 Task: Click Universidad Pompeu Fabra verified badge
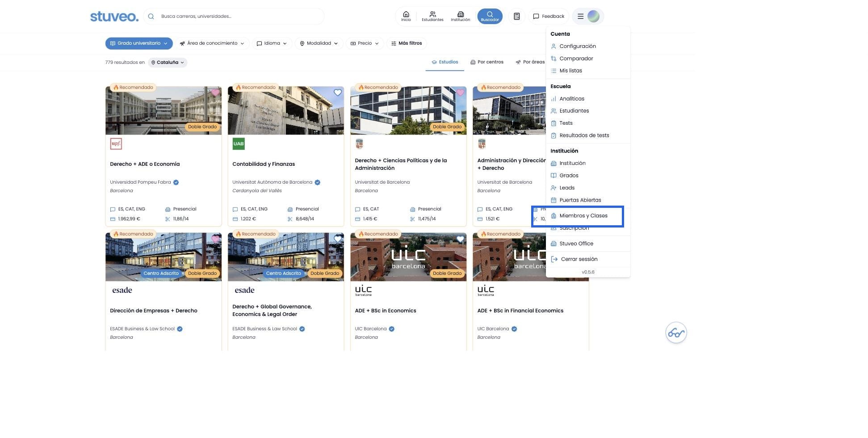point(176,182)
